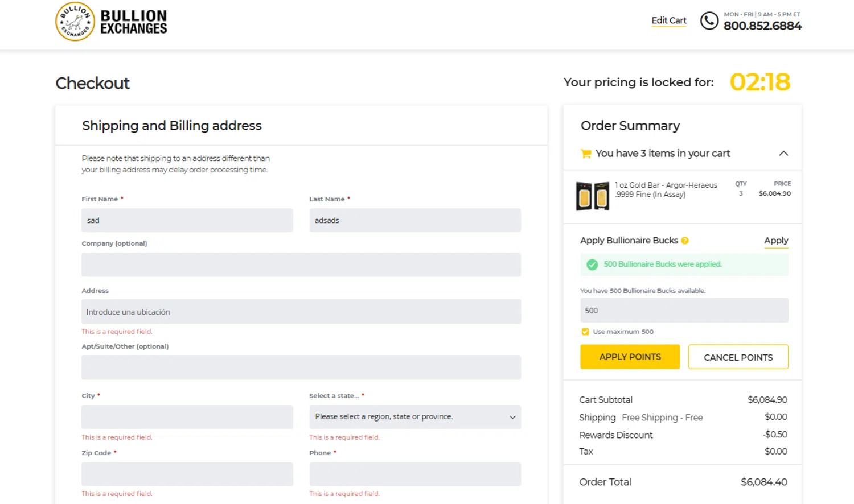854x504 pixels.
Task: Collapse the cart items chevron
Action: pyautogui.click(x=783, y=154)
